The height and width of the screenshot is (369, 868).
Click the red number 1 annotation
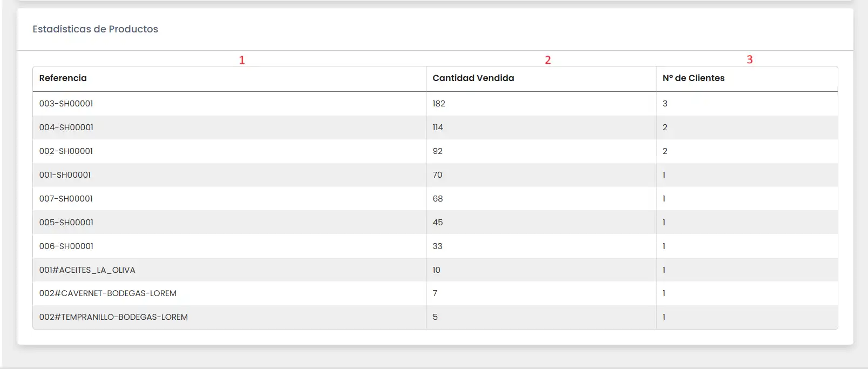tap(242, 60)
